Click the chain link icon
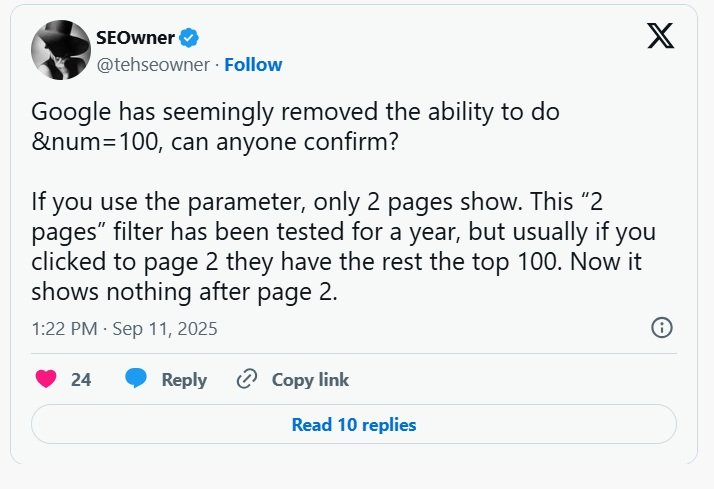Viewport: 714px width, 489px height. (x=246, y=379)
